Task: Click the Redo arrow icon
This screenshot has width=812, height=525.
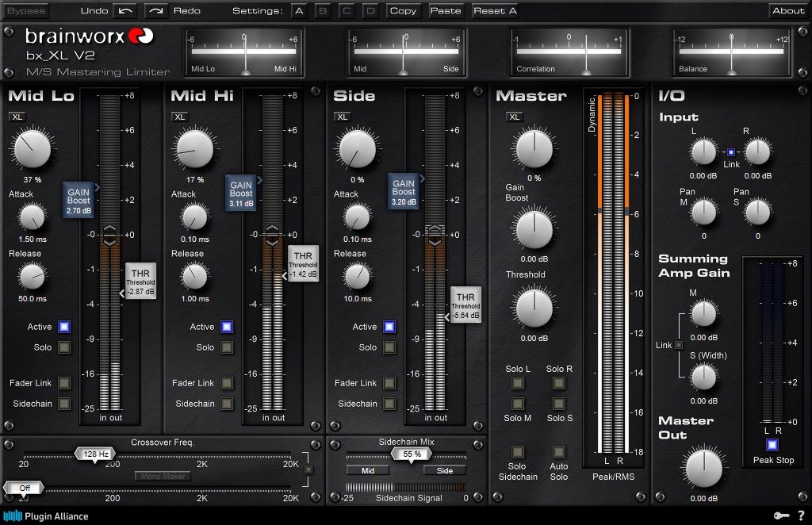Action: click(x=156, y=11)
